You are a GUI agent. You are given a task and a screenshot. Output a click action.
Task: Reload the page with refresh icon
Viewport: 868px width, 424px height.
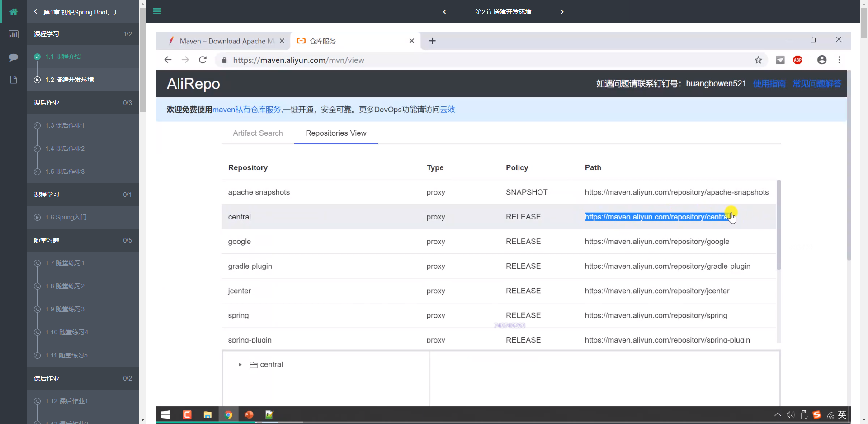(203, 60)
